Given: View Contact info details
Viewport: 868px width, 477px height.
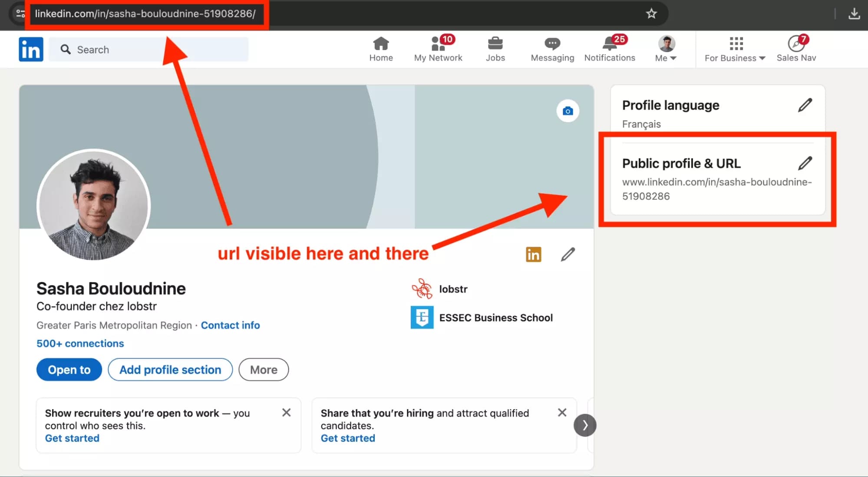Looking at the screenshot, I should click(x=230, y=325).
